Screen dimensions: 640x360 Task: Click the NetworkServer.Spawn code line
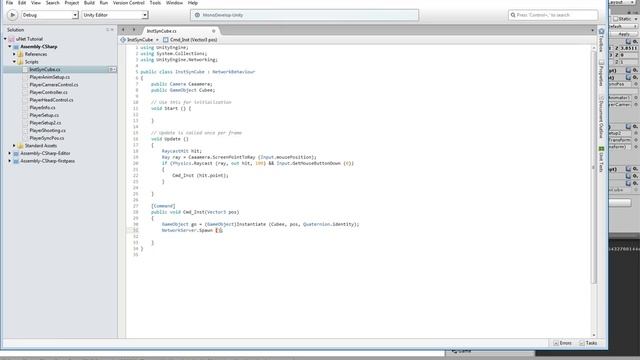[x=192, y=231]
